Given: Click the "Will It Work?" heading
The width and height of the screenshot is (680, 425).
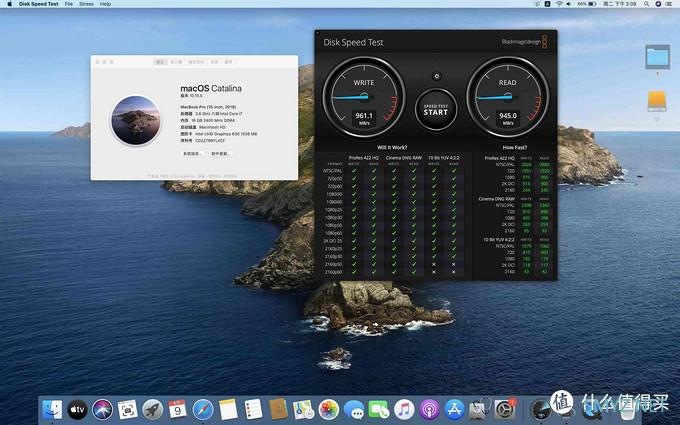Looking at the screenshot, I should [x=392, y=147].
